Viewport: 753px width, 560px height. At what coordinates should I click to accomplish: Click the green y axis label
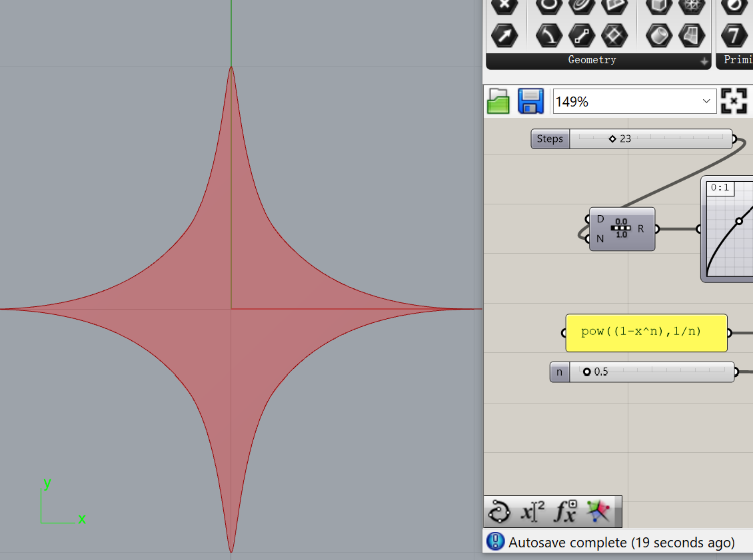click(47, 483)
